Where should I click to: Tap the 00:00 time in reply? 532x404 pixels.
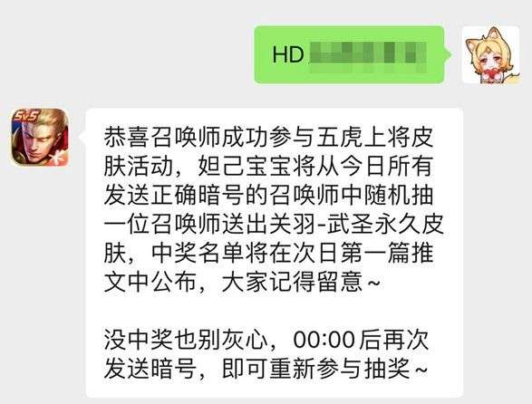pos(324,340)
